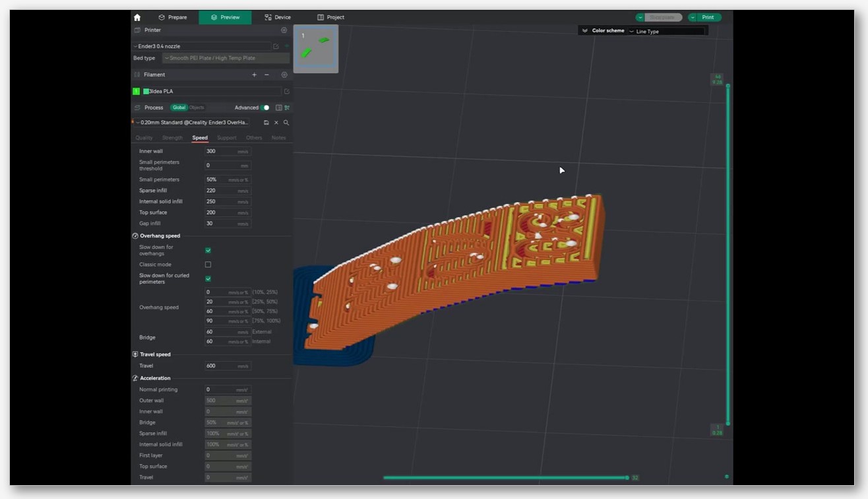The height and width of the screenshot is (499, 868).
Task: Select the Global process scope toggle
Action: tap(179, 108)
